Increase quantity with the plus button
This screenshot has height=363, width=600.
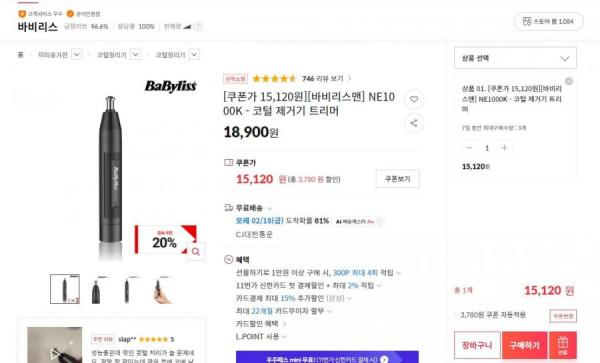[504, 148]
